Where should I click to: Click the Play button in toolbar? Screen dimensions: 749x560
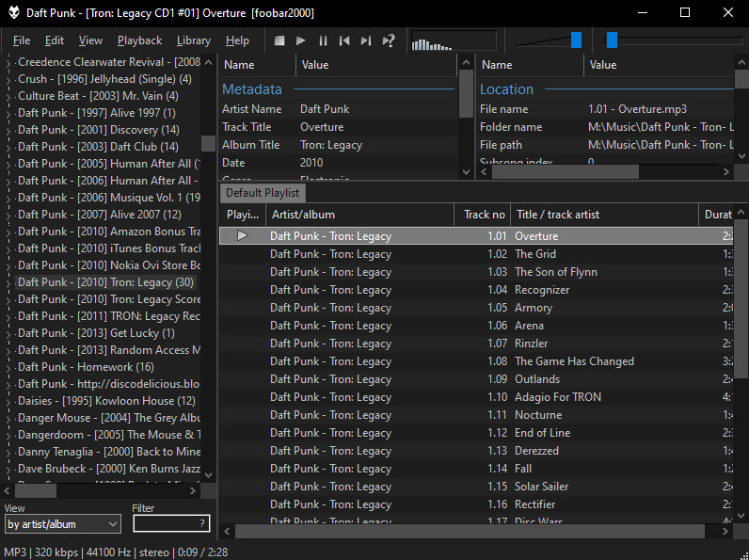[x=300, y=40]
